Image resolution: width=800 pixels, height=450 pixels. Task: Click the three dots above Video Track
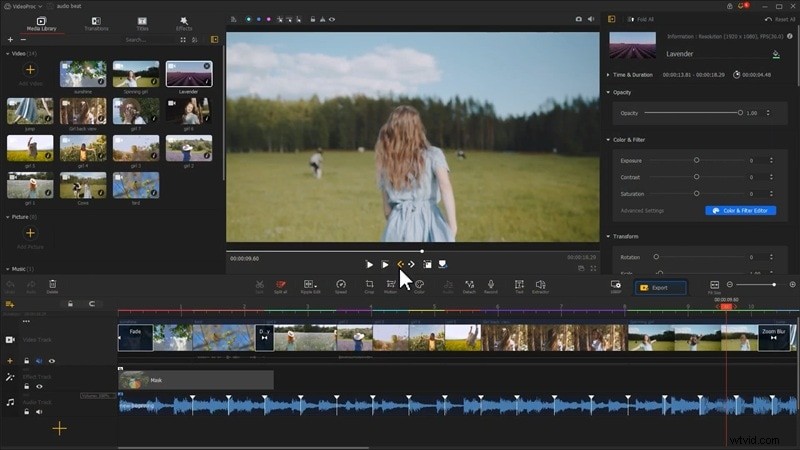(x=26, y=321)
